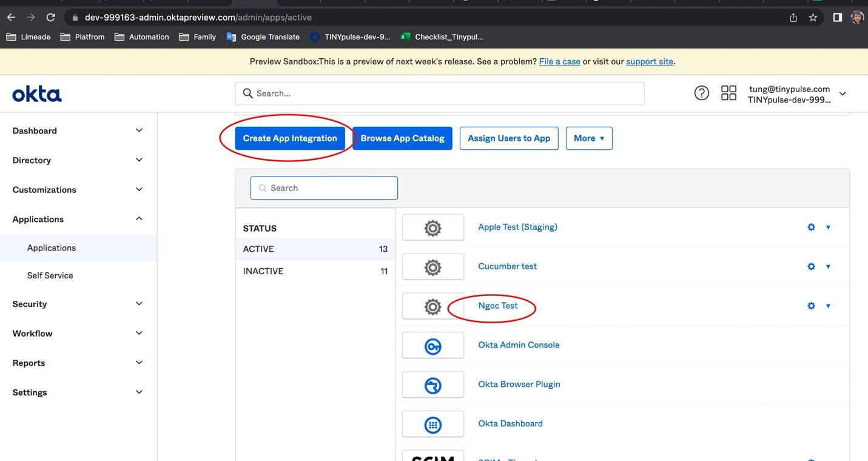Open the Okta Browser Plugin link
This screenshot has width=868, height=461.
pos(519,385)
